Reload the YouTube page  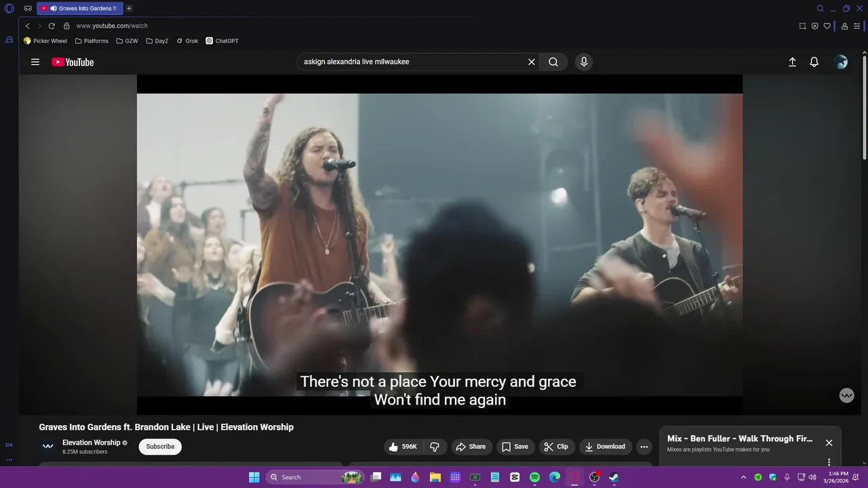(52, 26)
